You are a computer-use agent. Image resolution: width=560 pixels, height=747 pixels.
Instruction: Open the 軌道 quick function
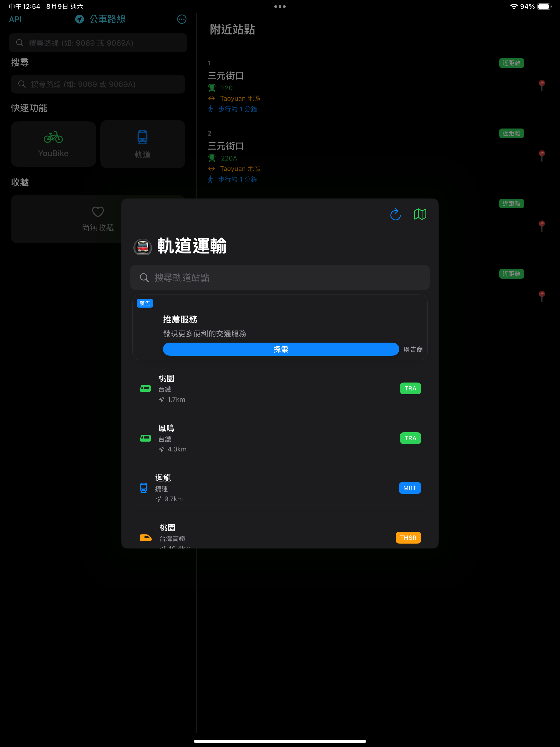click(x=142, y=144)
